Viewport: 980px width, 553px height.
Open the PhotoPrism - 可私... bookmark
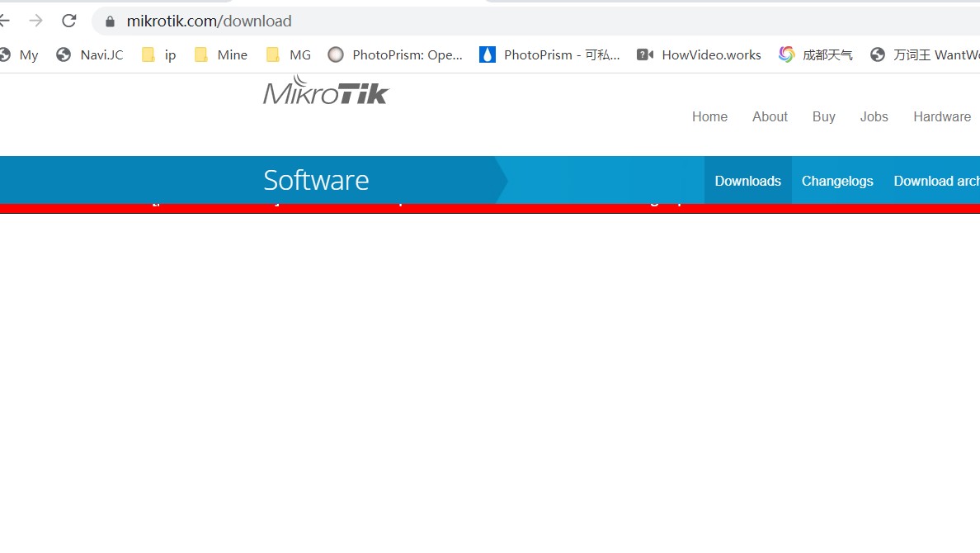click(550, 55)
